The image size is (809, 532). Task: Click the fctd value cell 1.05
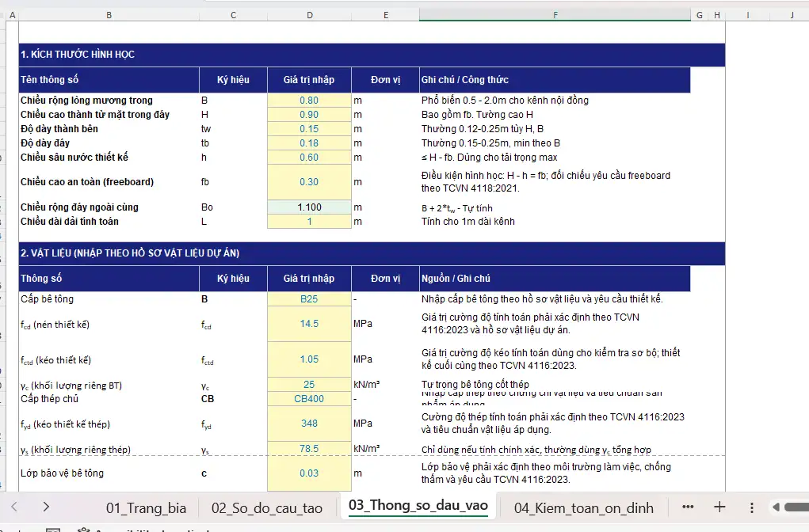coord(309,359)
